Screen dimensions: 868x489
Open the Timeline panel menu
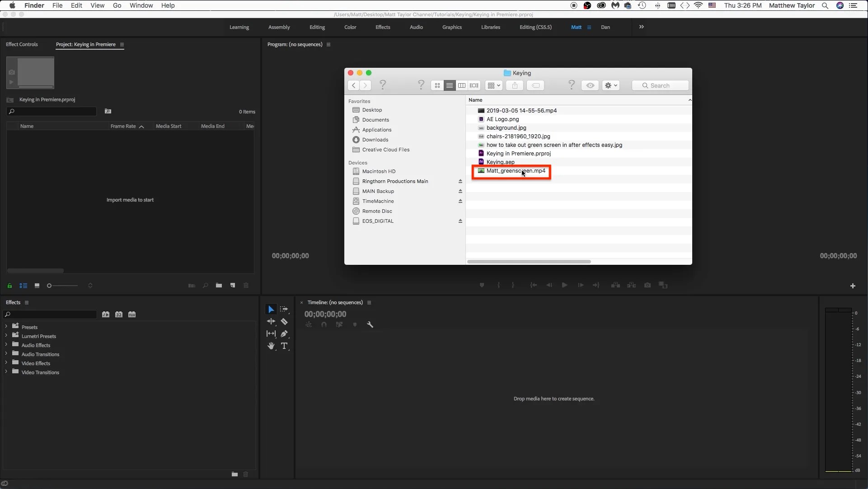(x=370, y=302)
